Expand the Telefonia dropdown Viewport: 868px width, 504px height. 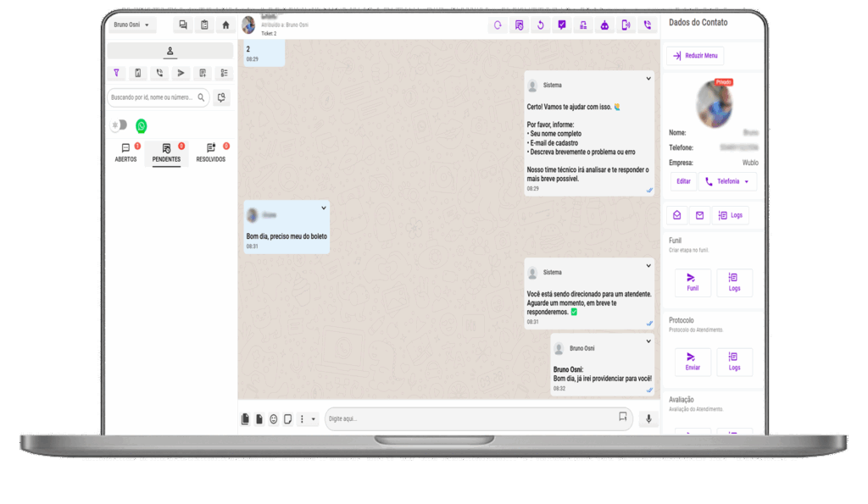(727, 181)
